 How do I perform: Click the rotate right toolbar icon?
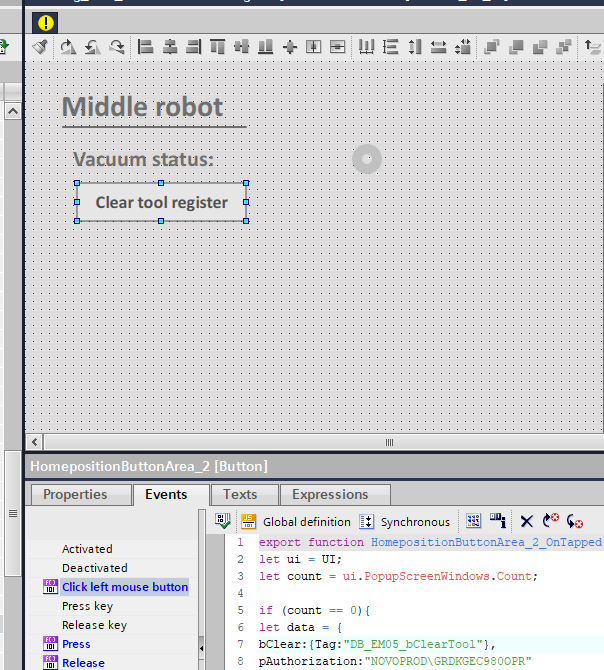coord(68,47)
